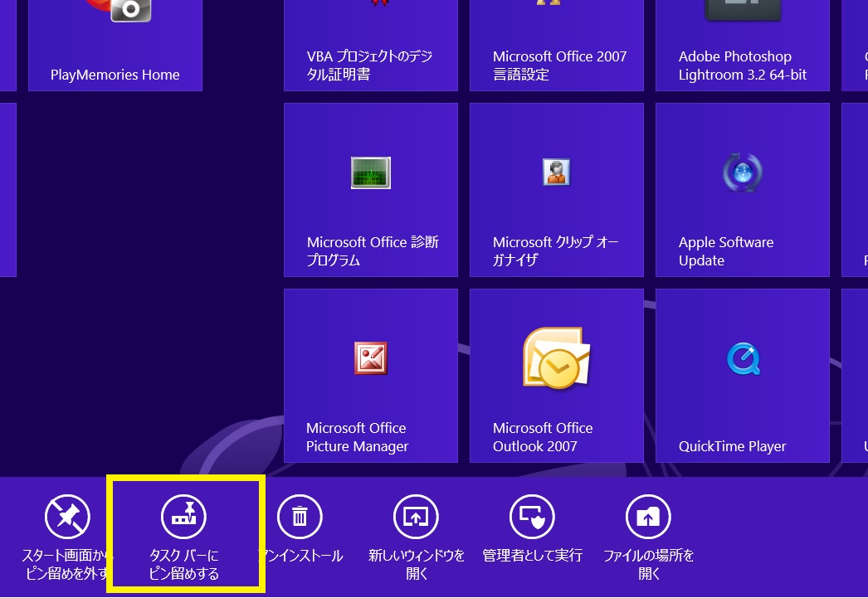Click the open file location folder icon

click(648, 517)
